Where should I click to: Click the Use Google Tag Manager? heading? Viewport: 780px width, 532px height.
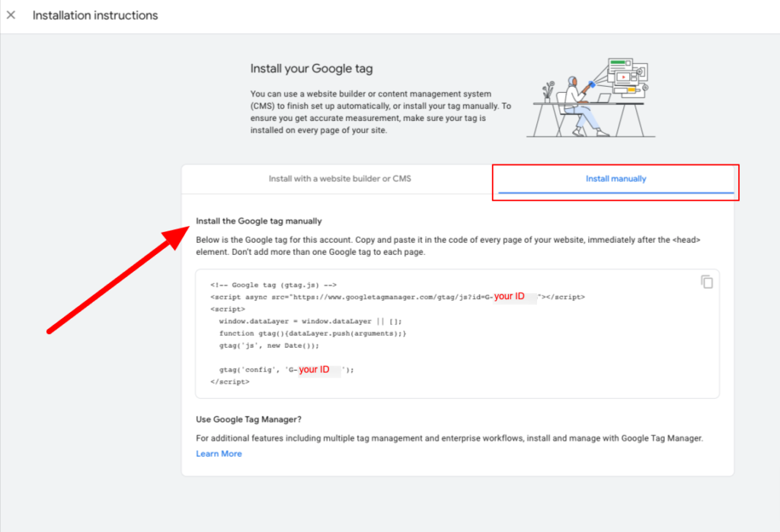pyautogui.click(x=249, y=419)
